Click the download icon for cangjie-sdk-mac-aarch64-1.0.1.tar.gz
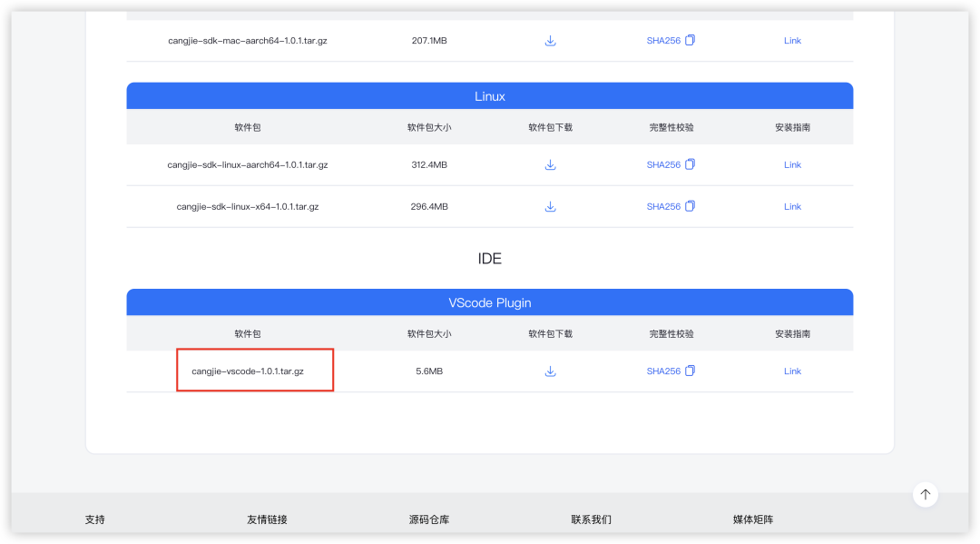 [x=551, y=40]
